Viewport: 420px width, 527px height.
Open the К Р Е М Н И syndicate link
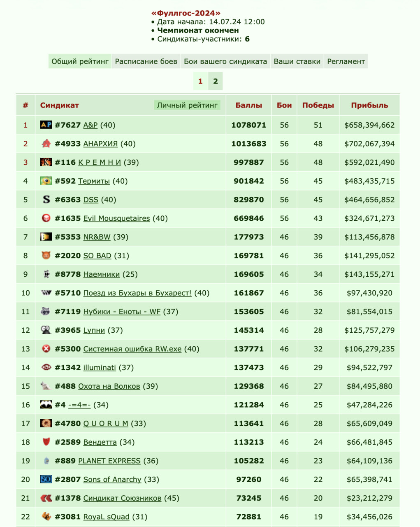[100, 162]
